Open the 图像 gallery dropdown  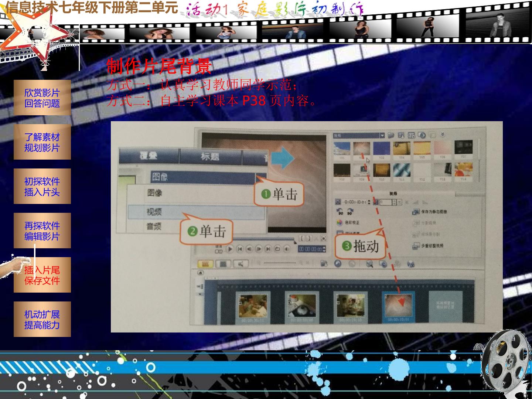coord(208,177)
